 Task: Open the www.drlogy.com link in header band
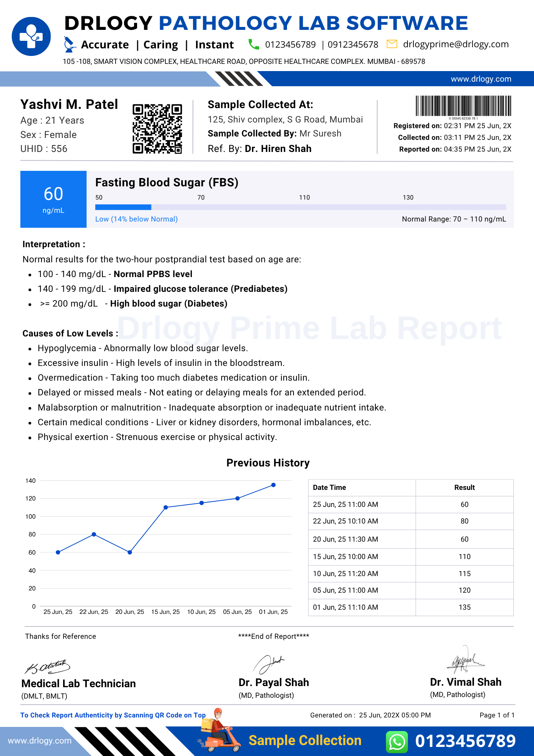(x=481, y=79)
